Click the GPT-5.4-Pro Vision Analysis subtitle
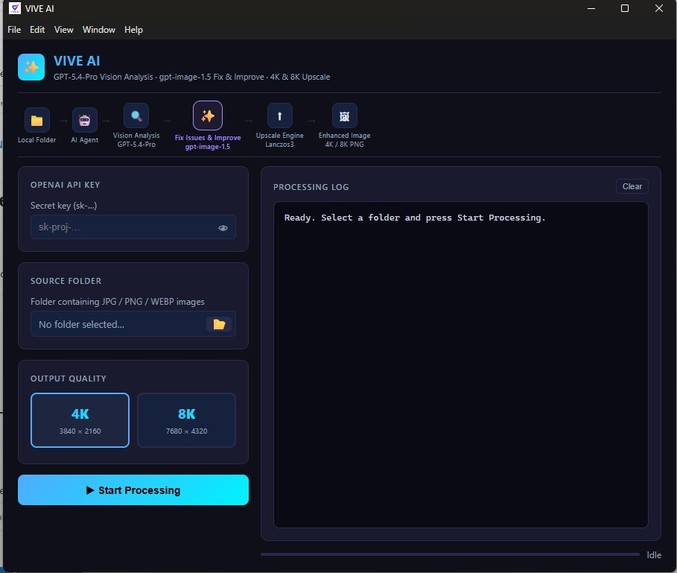Viewport: 677px width, 573px height. (192, 77)
